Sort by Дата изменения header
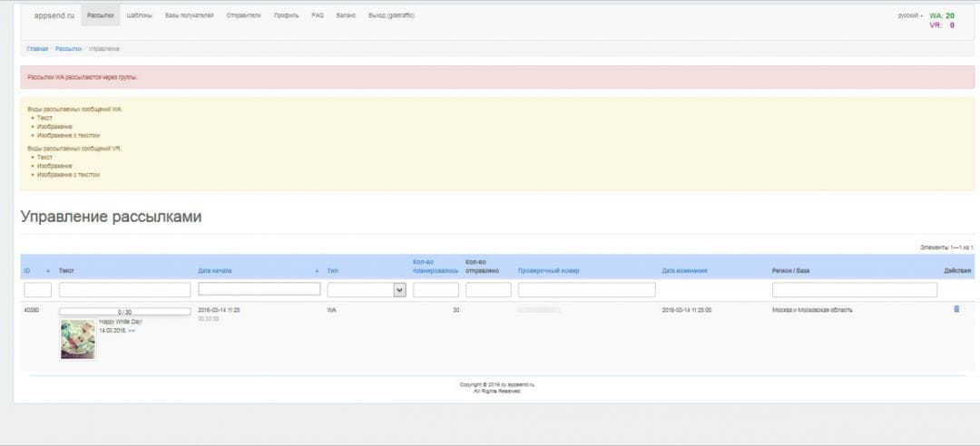980x446 pixels. coord(684,270)
